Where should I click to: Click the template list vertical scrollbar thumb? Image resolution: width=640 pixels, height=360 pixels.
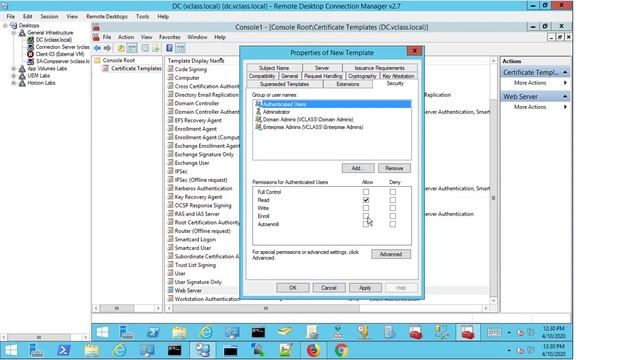[x=493, y=198]
